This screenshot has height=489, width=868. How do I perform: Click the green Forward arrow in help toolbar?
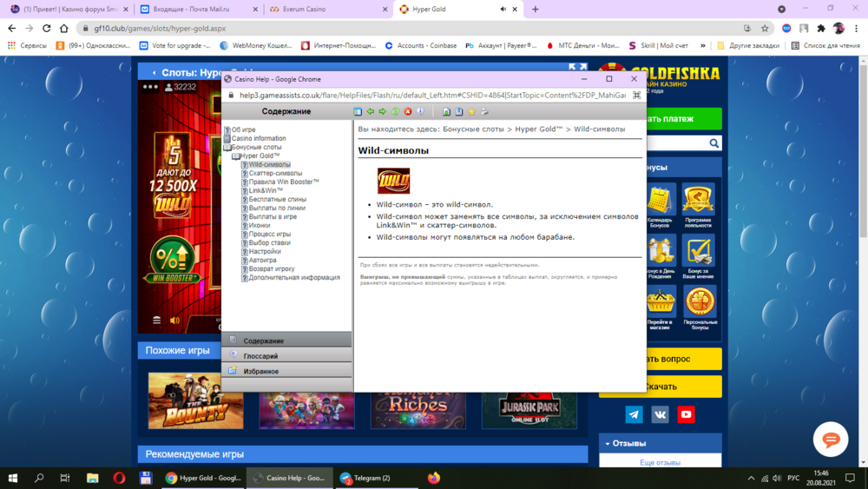[383, 112]
